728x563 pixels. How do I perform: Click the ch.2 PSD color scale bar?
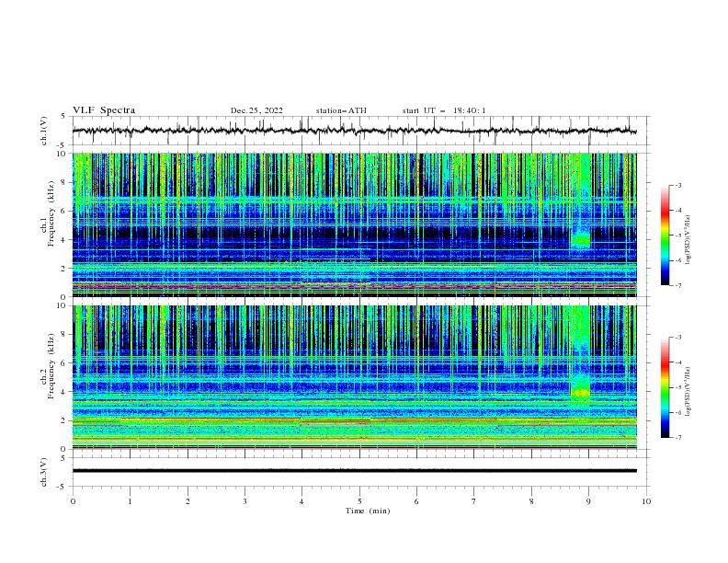[x=665, y=387]
